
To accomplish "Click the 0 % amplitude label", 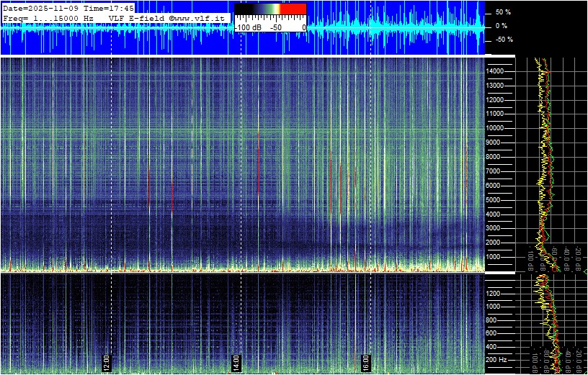I will (502, 26).
